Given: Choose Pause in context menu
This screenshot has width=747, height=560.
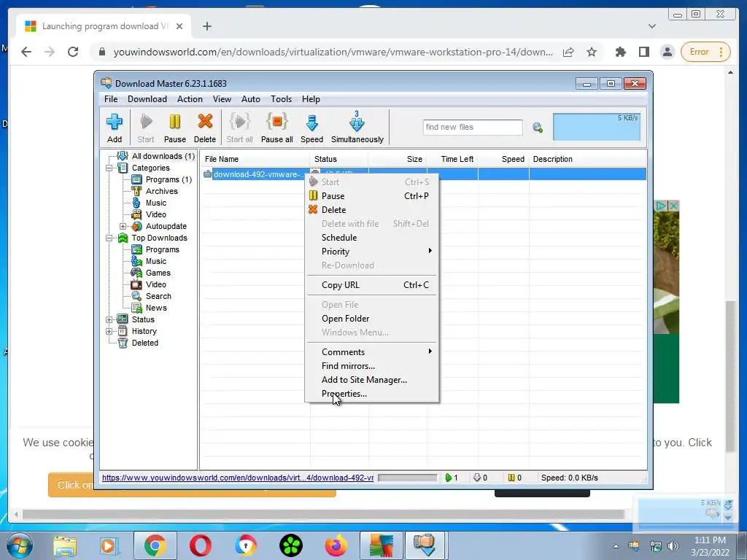Looking at the screenshot, I should pyautogui.click(x=371, y=195).
